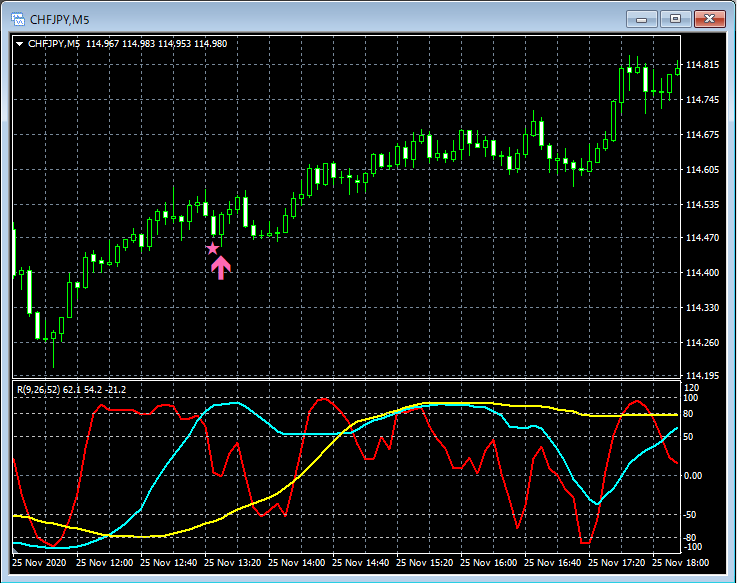Close the CHFJPY,M5 chart window
The width and height of the screenshot is (738, 583).
pyautogui.click(x=709, y=18)
